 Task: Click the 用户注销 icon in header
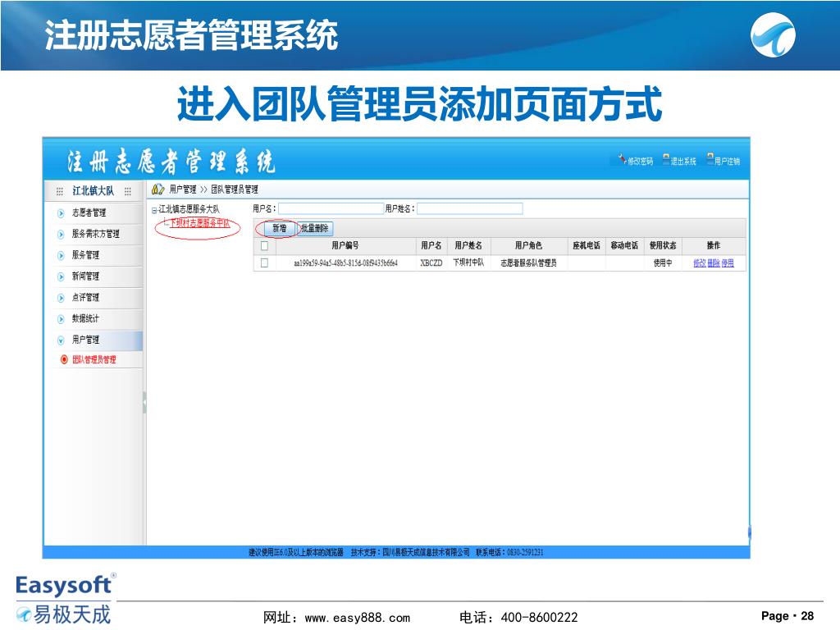coord(710,159)
